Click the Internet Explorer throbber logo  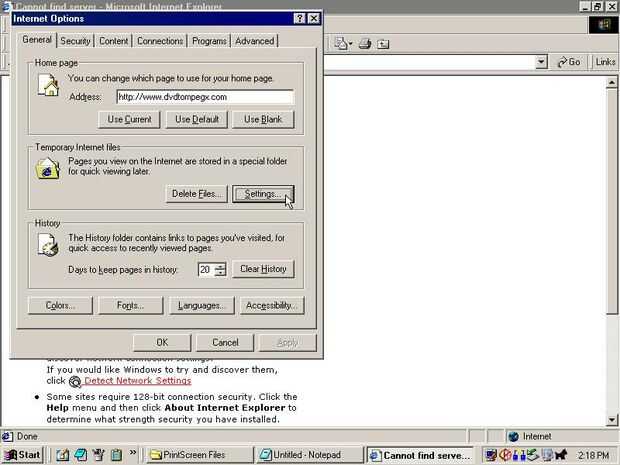pyautogui.click(x=603, y=25)
